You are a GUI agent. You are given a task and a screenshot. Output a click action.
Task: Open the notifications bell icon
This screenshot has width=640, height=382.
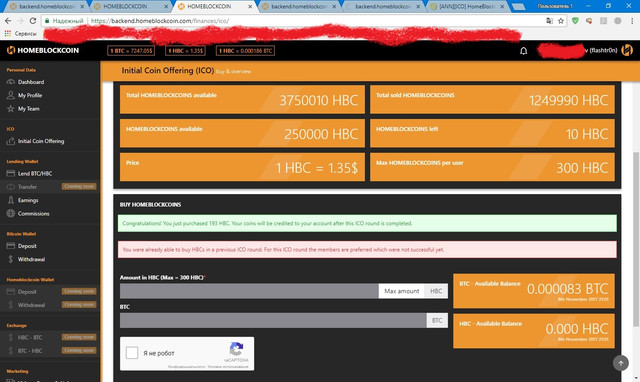coord(523,51)
